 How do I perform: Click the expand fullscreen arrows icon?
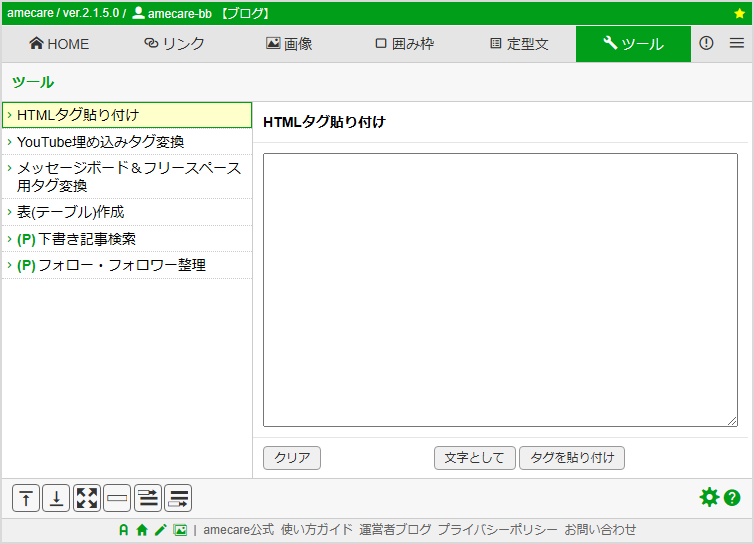87,498
